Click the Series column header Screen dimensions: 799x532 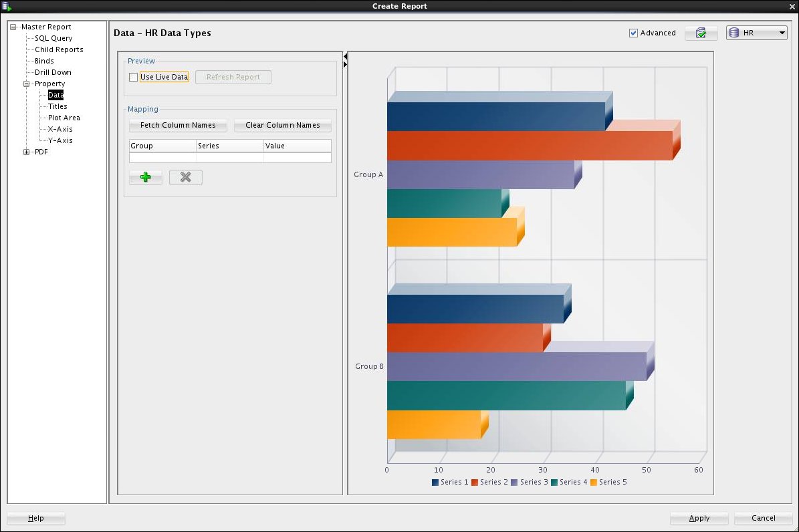pyautogui.click(x=230, y=146)
